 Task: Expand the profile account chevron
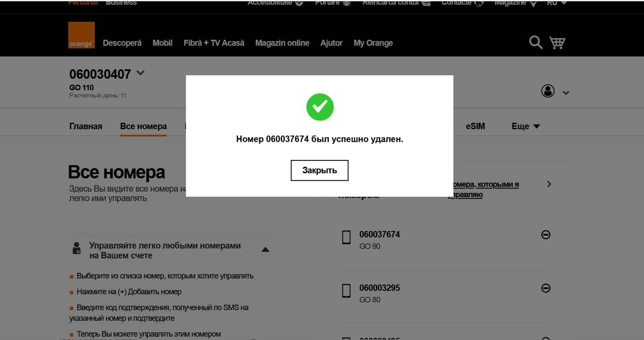(566, 93)
